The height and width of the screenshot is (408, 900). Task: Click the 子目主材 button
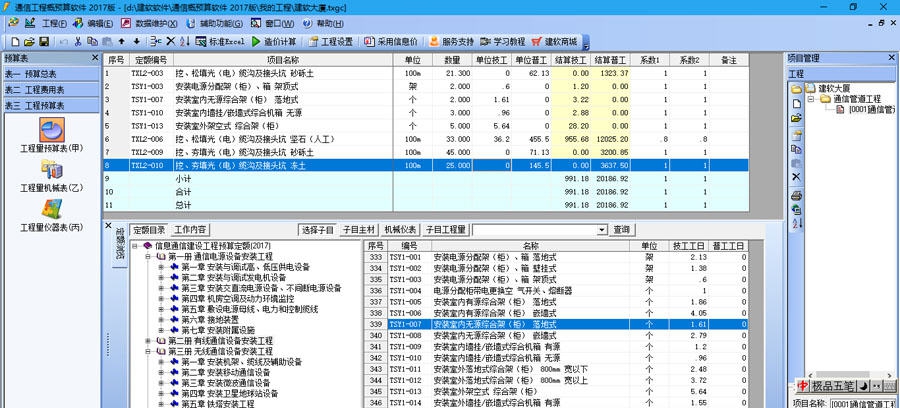point(359,230)
